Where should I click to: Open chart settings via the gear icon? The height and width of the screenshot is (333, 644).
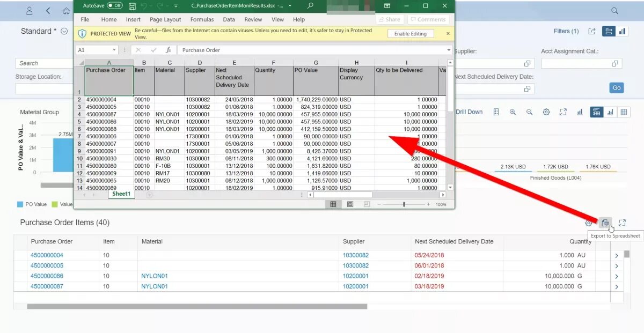pos(546,112)
